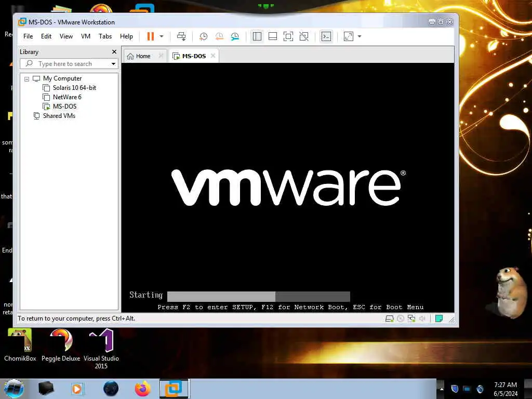Select My Computer in the library
The width and height of the screenshot is (532, 399).
tap(62, 78)
